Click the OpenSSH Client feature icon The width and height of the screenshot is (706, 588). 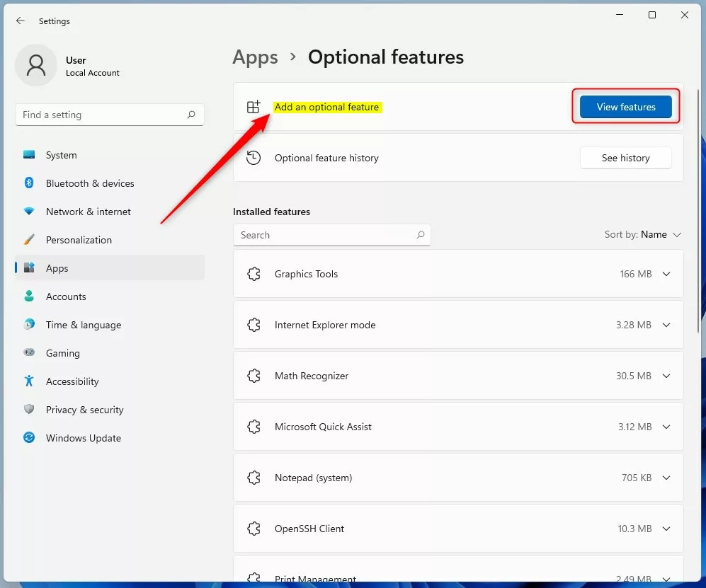[x=254, y=528]
